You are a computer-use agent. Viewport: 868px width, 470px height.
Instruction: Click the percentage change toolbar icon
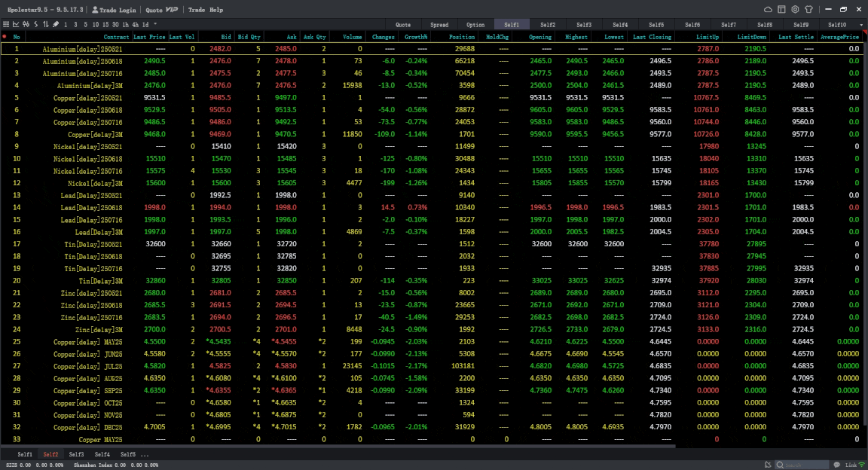(x=26, y=24)
